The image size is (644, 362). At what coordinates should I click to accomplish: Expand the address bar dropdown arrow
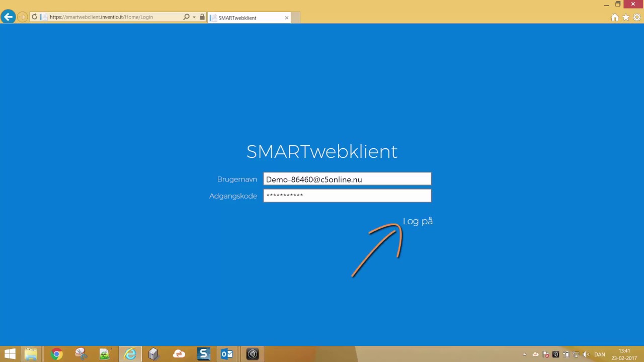pyautogui.click(x=194, y=17)
